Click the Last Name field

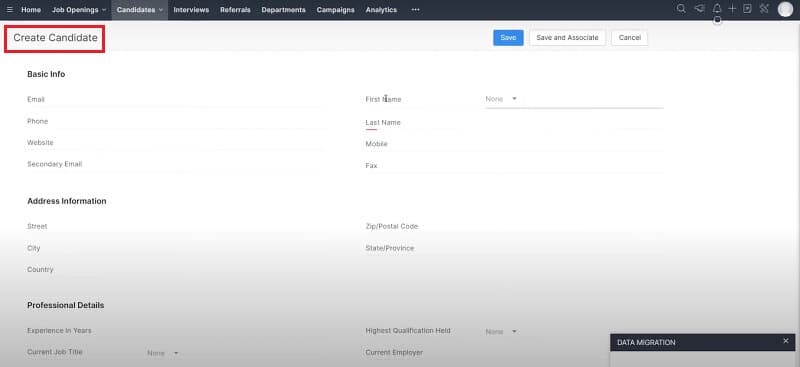[x=574, y=123]
